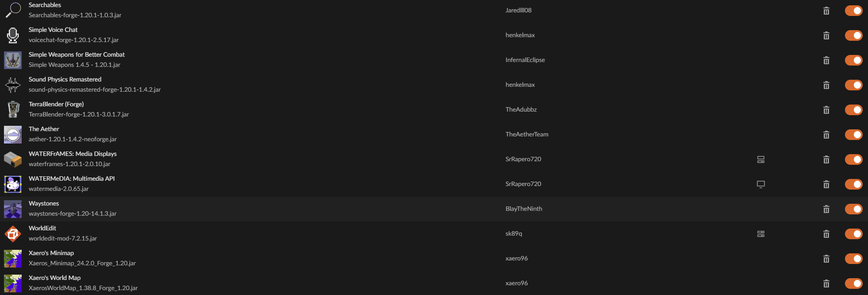This screenshot has width=868, height=295.
Task: Select the Xaero's Minimap mod title
Action: (x=51, y=253)
